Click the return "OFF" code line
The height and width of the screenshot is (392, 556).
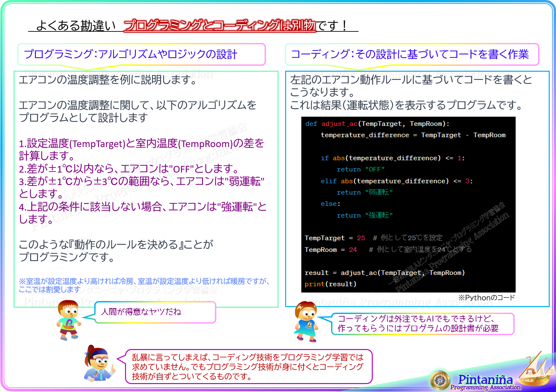[361, 169]
